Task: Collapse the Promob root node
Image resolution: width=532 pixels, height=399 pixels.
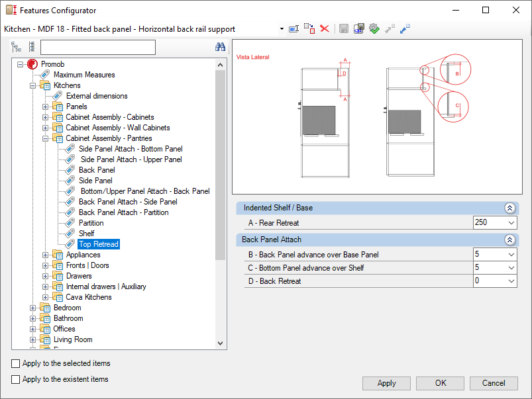Action: (x=21, y=64)
